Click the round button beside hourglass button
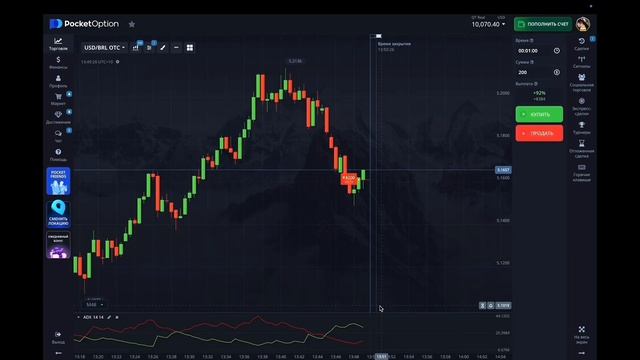This screenshot has height=360, width=640. [491, 305]
